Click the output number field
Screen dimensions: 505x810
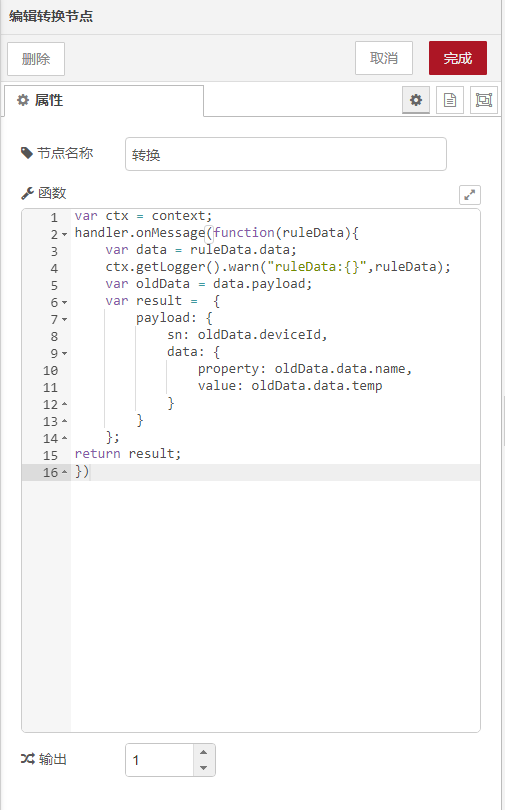coord(160,760)
